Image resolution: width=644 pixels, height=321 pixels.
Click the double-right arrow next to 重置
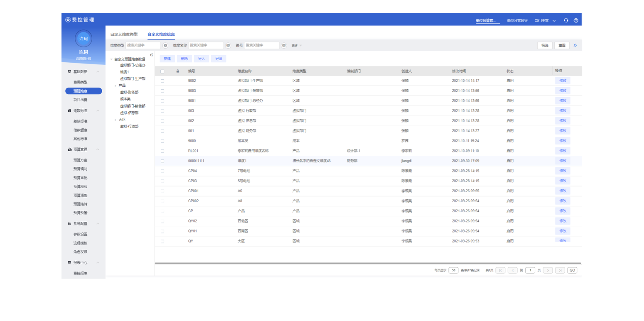[x=575, y=45]
